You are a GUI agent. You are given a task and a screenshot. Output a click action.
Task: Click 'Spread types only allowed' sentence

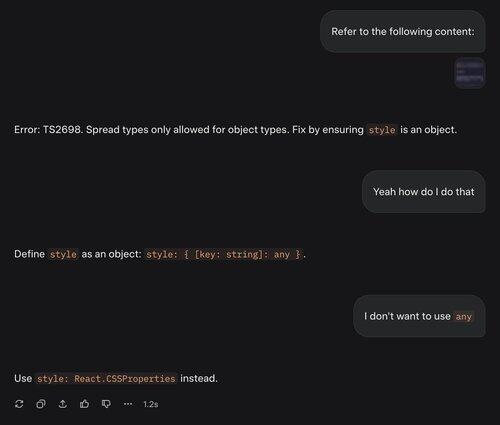[x=187, y=130]
